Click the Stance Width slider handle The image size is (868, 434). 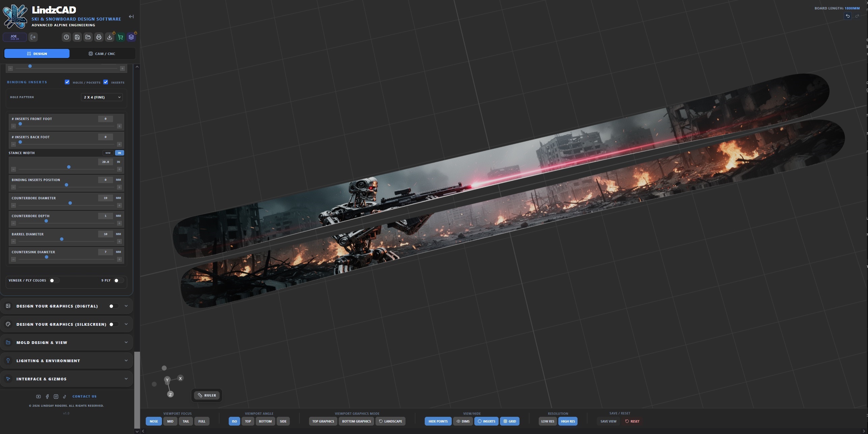pyautogui.click(x=69, y=167)
